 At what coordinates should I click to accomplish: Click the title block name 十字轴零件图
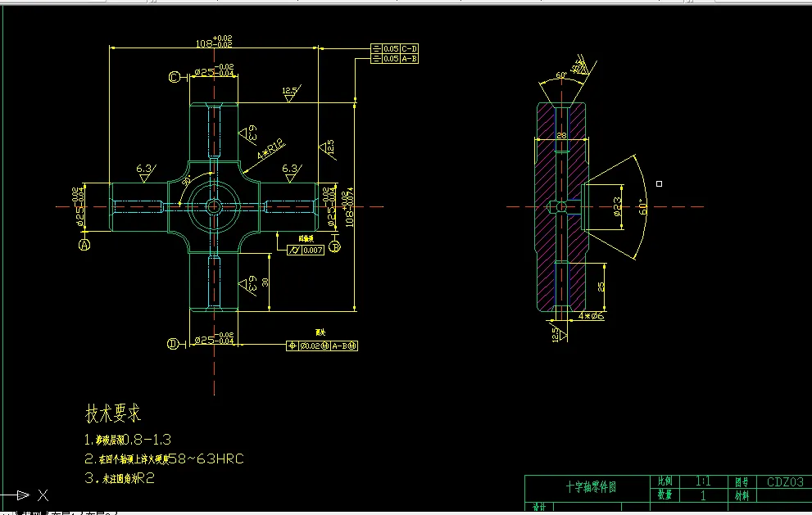pos(591,487)
